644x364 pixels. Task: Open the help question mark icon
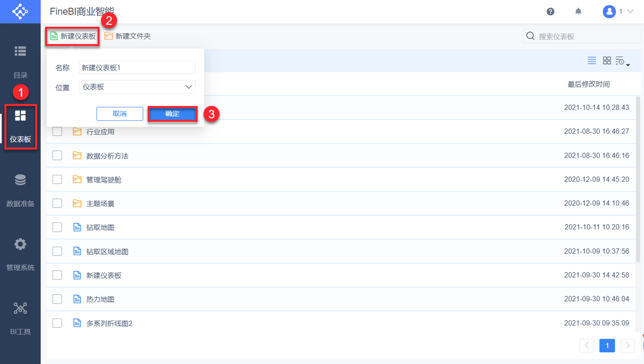[550, 11]
